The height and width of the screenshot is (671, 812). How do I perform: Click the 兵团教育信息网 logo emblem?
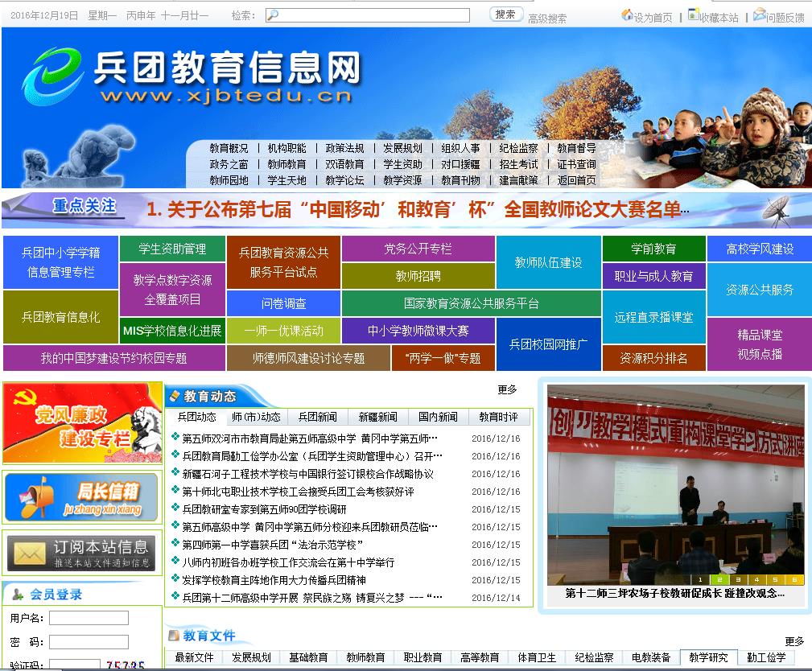click(53, 76)
